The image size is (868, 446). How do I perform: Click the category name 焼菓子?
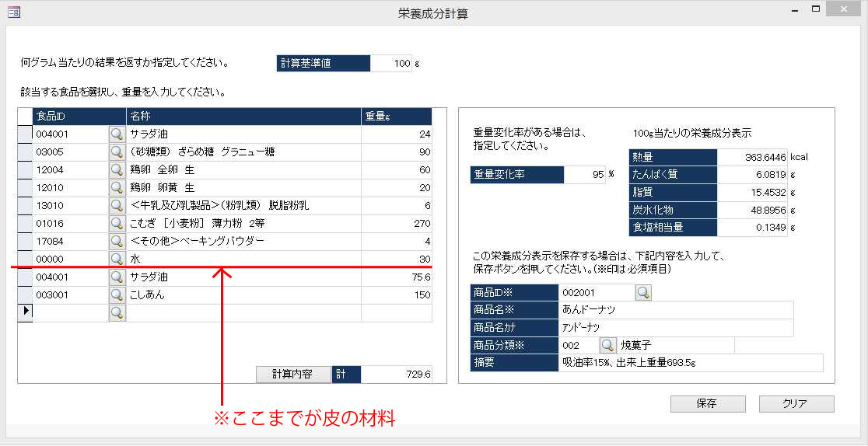point(675,345)
